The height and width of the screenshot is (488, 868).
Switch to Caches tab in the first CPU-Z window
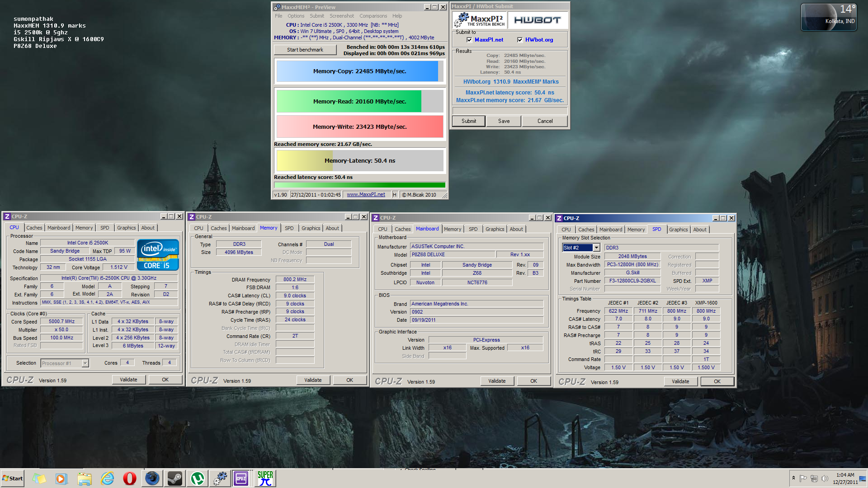tap(34, 228)
